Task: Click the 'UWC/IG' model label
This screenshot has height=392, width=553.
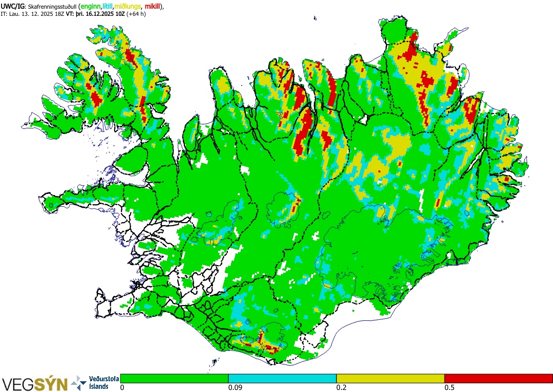Action: (12, 6)
